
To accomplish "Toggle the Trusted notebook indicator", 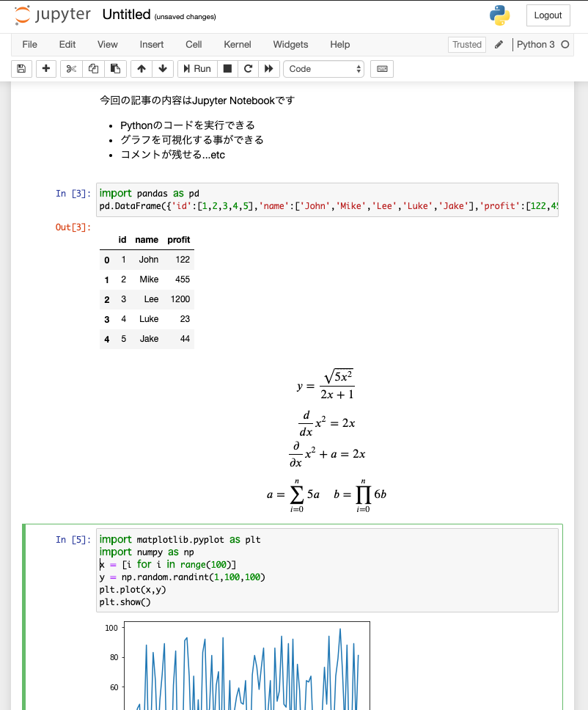I will pos(467,45).
